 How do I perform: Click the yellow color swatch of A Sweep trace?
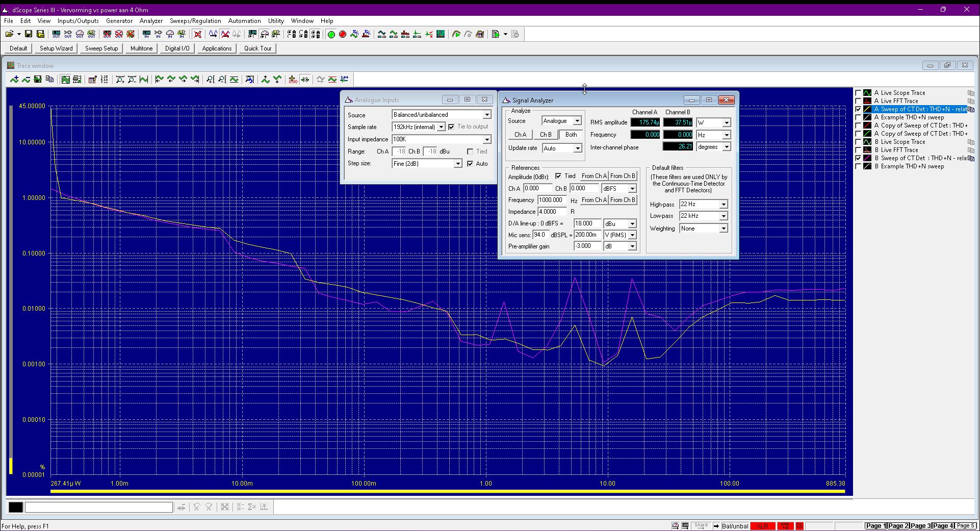pyautogui.click(x=867, y=109)
